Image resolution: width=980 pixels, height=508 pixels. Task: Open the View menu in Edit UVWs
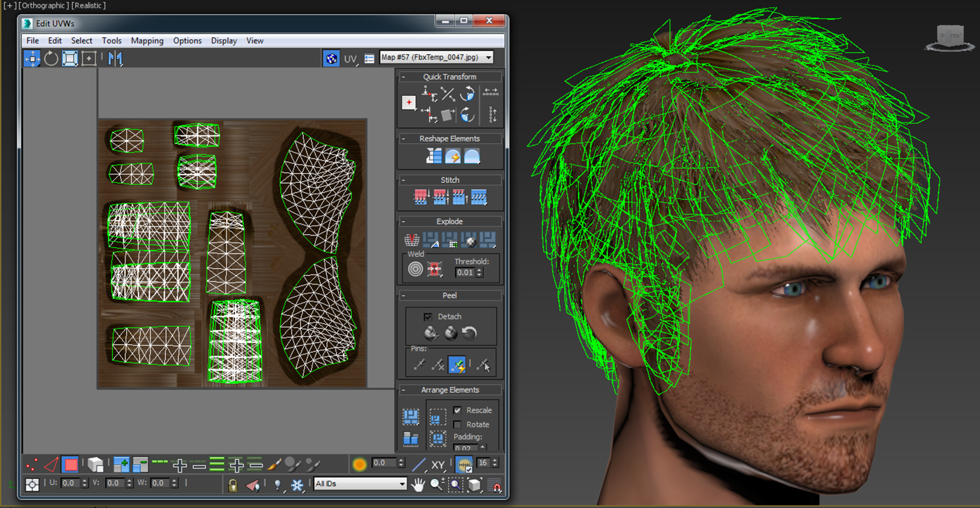255,41
